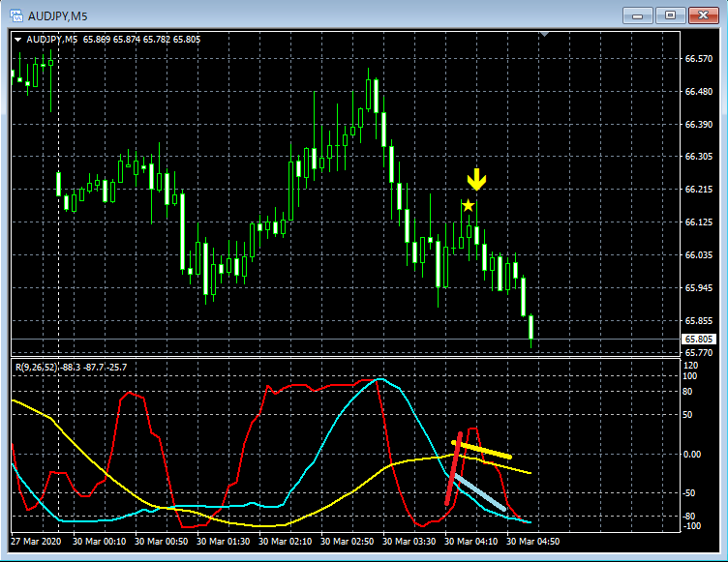The image size is (728, 562).
Task: Click the 30 Mar 04:50 time label
Action: (x=533, y=542)
